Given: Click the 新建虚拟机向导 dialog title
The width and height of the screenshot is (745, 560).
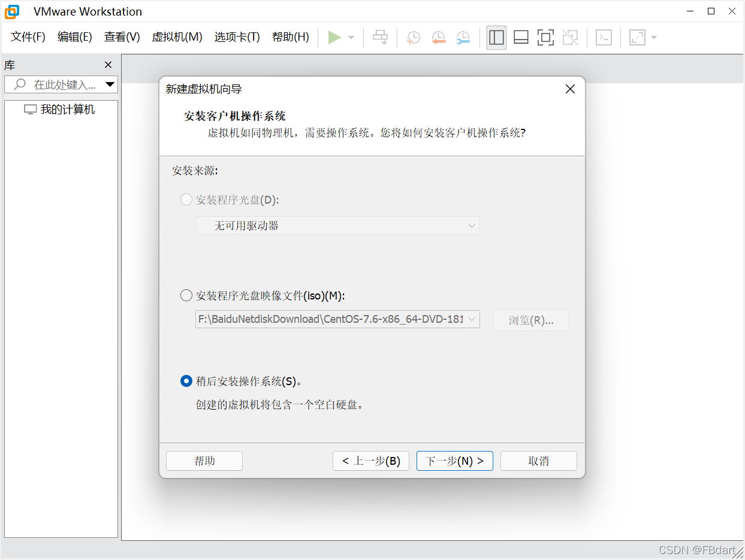Looking at the screenshot, I should tap(204, 89).
